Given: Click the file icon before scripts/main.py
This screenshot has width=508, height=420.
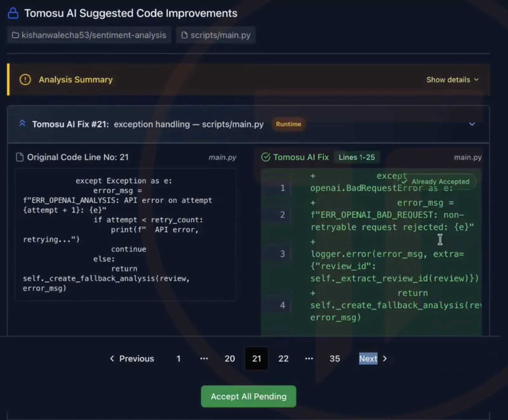Looking at the screenshot, I should (x=184, y=35).
